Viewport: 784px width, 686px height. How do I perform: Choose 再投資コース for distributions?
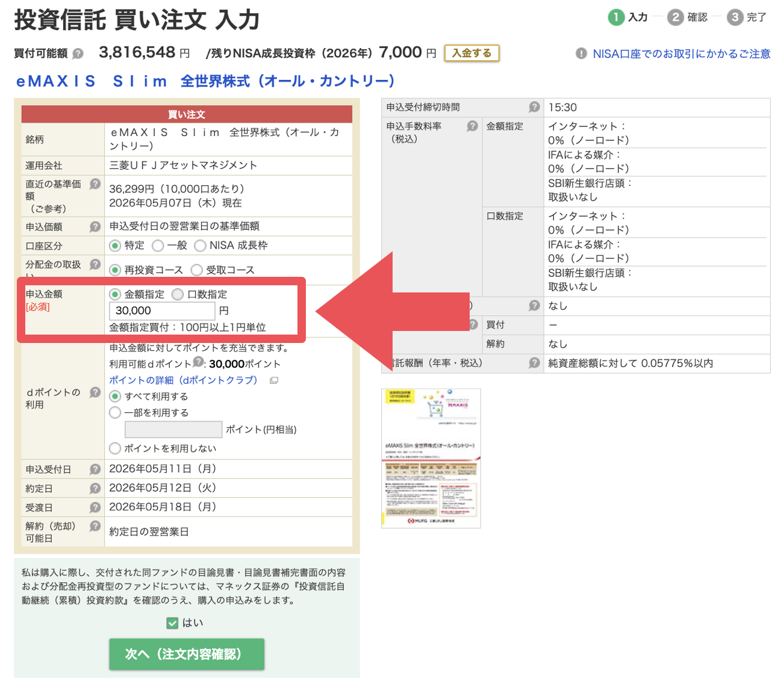pyautogui.click(x=115, y=270)
